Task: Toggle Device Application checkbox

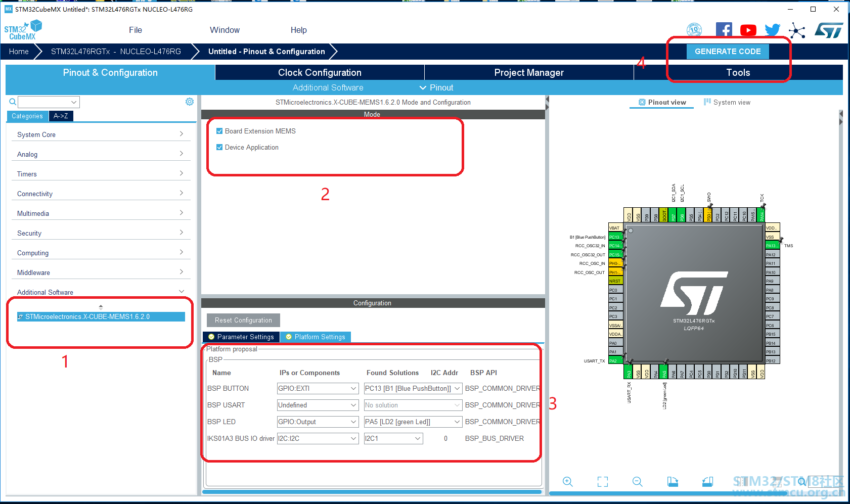Action: [219, 147]
